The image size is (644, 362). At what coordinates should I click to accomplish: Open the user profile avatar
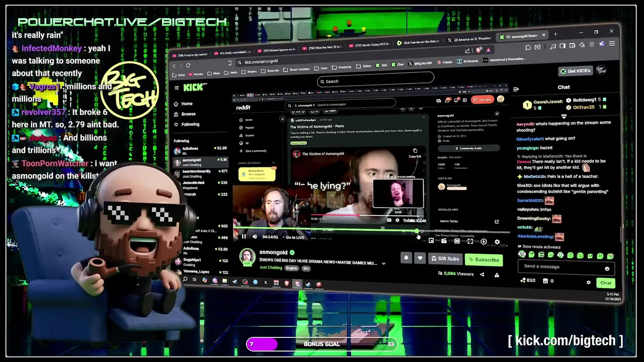(601, 69)
